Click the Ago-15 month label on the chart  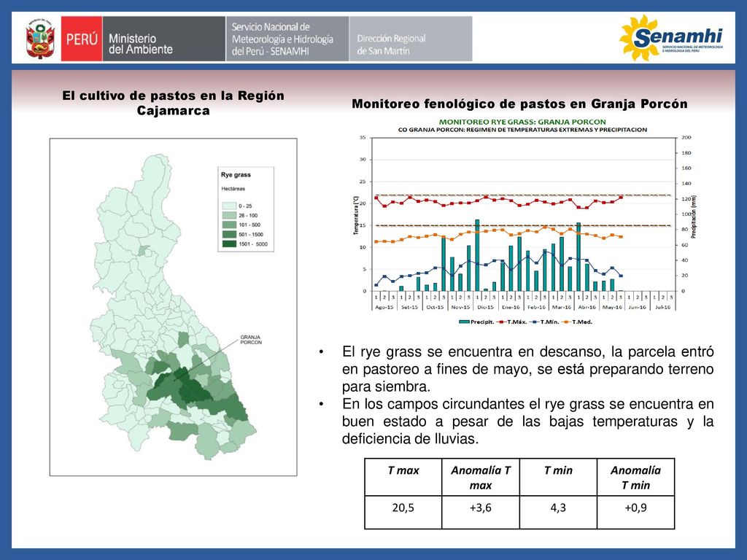[x=384, y=307]
